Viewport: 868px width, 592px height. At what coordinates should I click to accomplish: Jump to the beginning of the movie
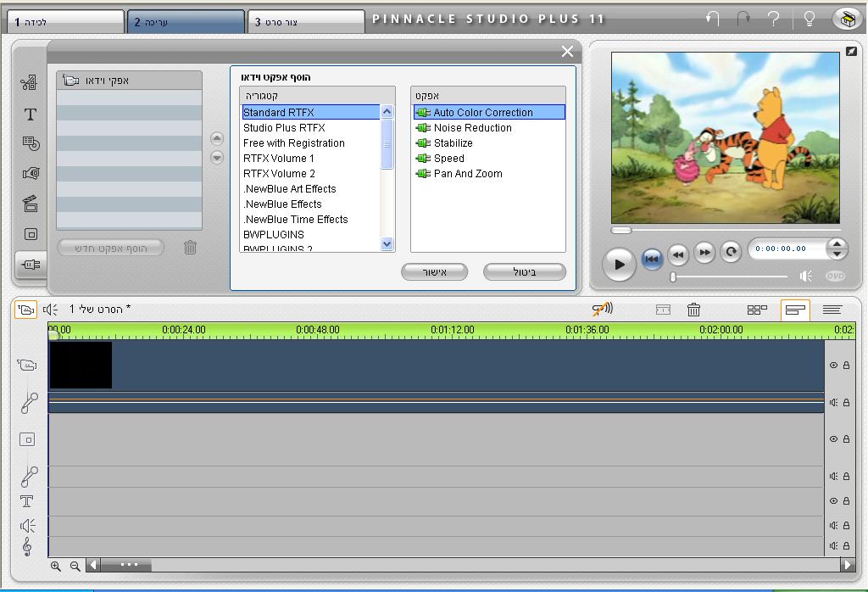tap(652, 259)
